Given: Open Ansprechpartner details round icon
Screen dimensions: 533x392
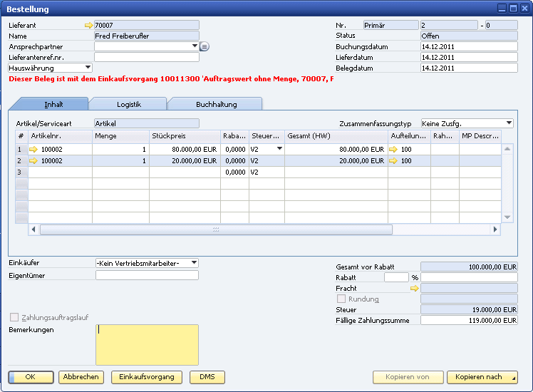Looking at the screenshot, I should [x=204, y=46].
